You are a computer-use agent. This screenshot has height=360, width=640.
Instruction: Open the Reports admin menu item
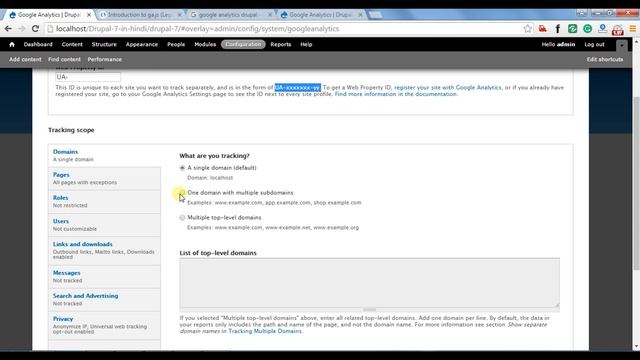[x=281, y=44]
